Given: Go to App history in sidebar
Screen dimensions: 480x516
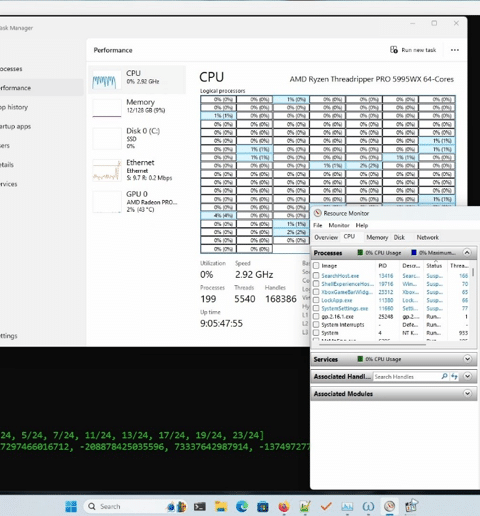Looking at the screenshot, I should coord(13,107).
